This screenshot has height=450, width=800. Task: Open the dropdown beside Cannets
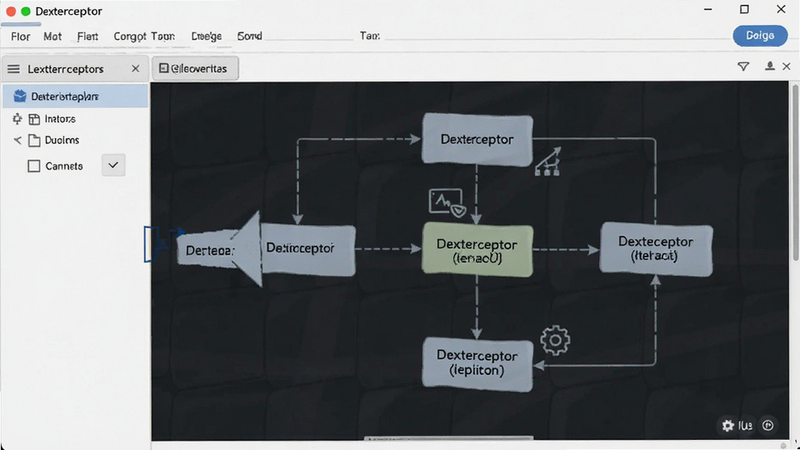click(113, 165)
